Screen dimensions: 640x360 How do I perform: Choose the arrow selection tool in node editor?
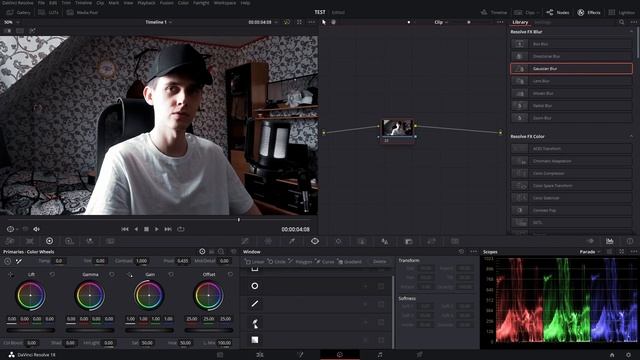tap(324, 22)
